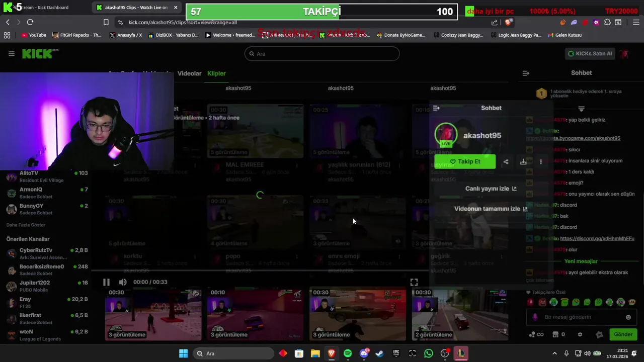This screenshot has width=644, height=362.
Task: Mute the clip player volume icon
Action: [x=122, y=282]
